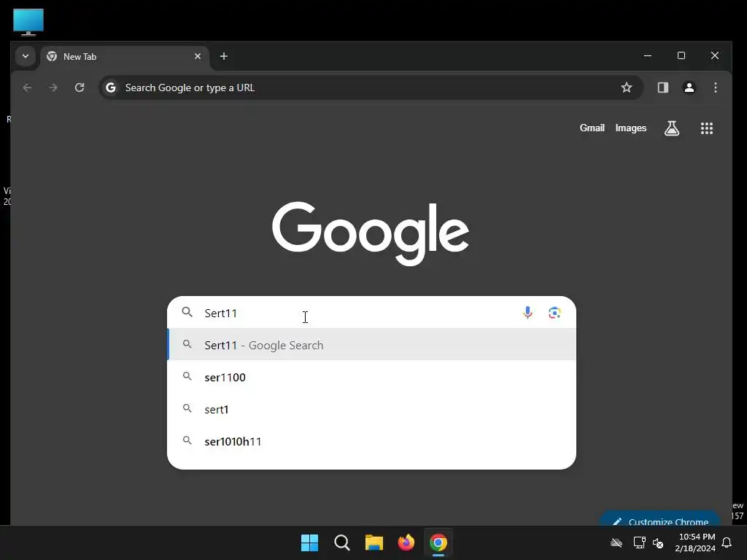
Task: Choose the ser1010h11 suggestion
Action: 371,441
